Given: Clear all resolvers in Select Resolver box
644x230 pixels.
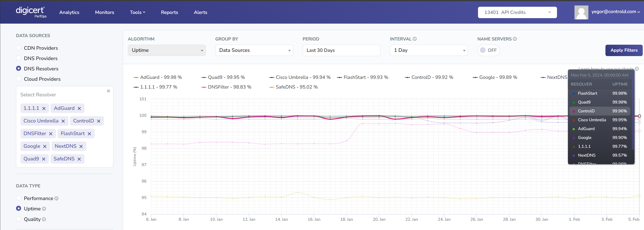Looking at the screenshot, I should pyautogui.click(x=108, y=91).
